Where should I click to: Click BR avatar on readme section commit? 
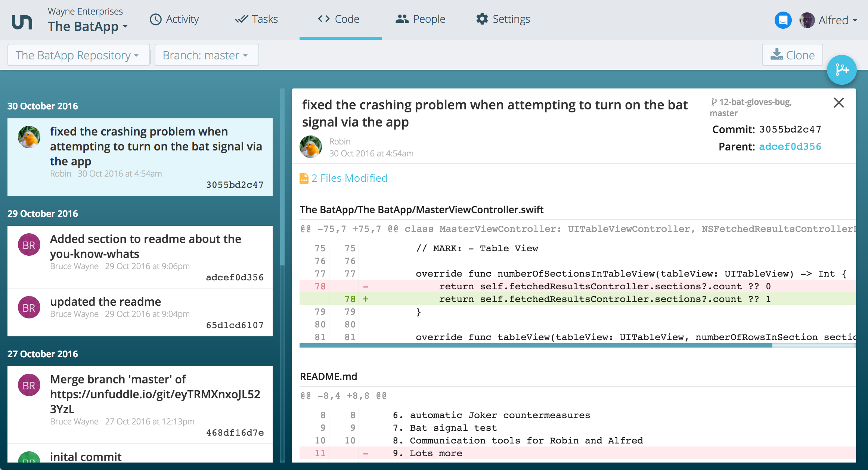pos(29,245)
